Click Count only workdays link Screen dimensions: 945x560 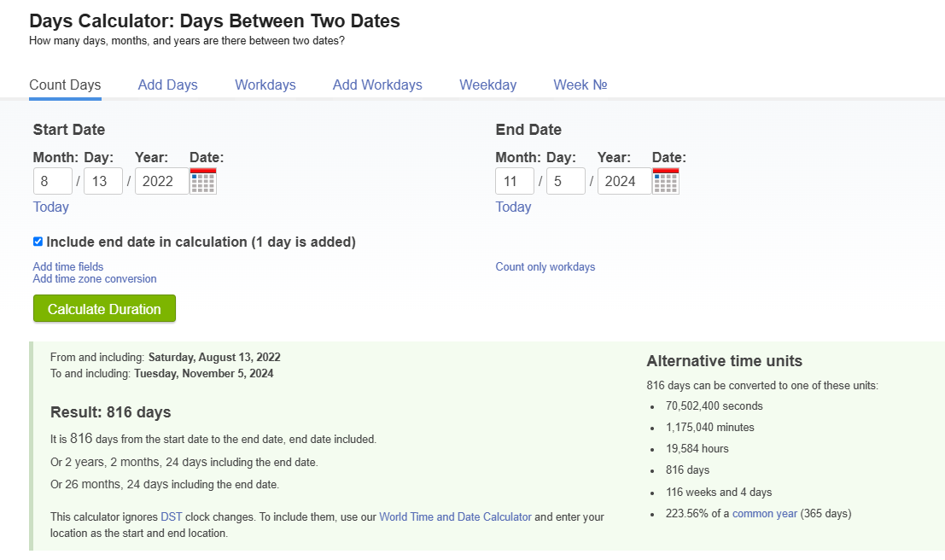545,267
